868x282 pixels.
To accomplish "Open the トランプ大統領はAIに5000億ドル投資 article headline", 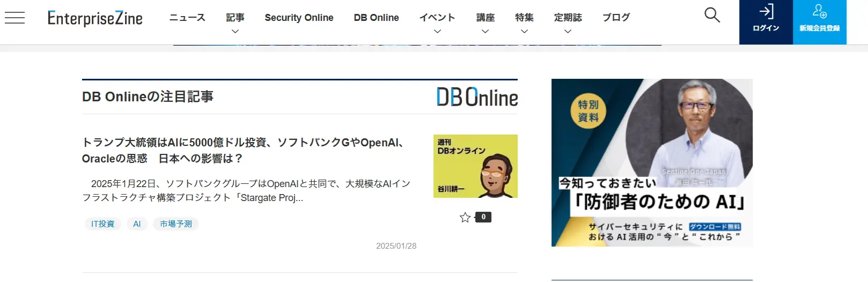I will click(x=244, y=151).
